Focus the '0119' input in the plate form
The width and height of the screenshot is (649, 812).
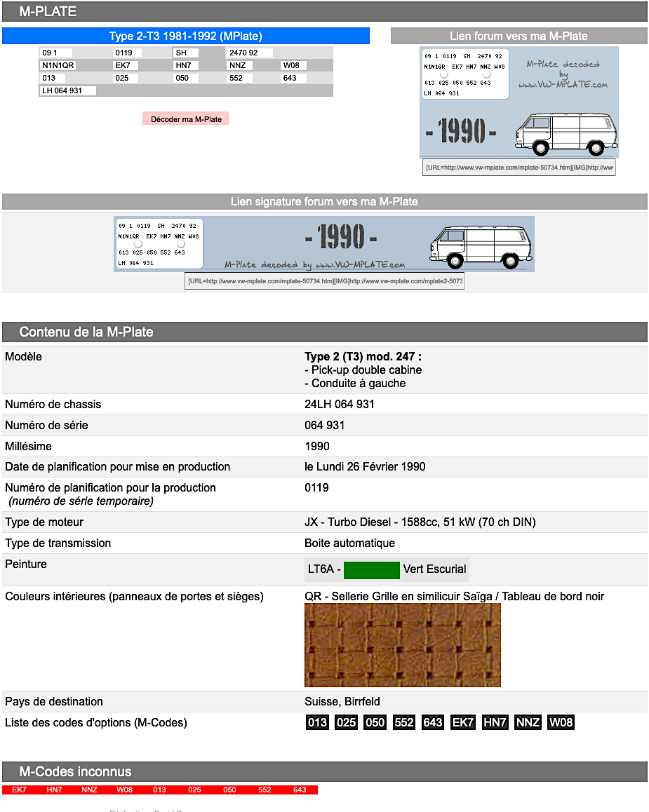pyautogui.click(x=128, y=53)
